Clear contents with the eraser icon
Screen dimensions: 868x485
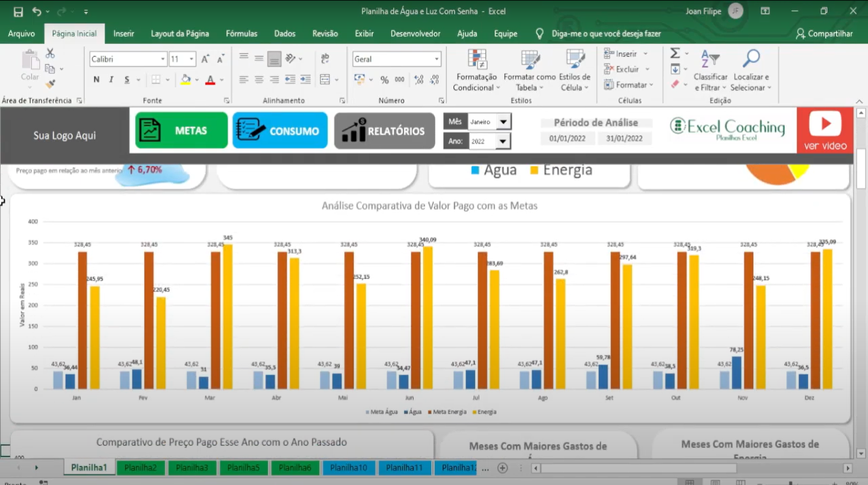tap(675, 84)
